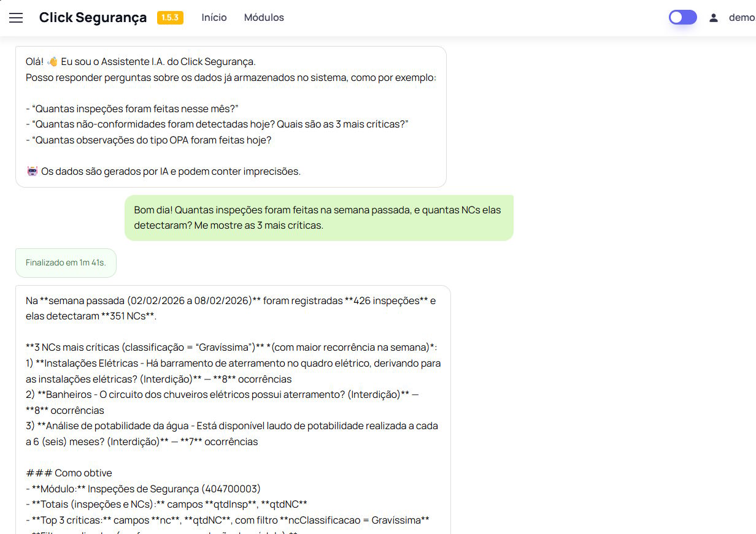Select Início in the top navigation
Viewport: 756px width, 534px height.
[x=214, y=18]
